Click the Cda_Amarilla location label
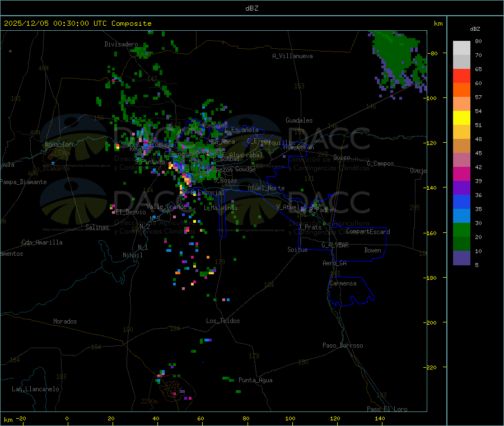Screen dimensions: 504x426 (x=42, y=242)
